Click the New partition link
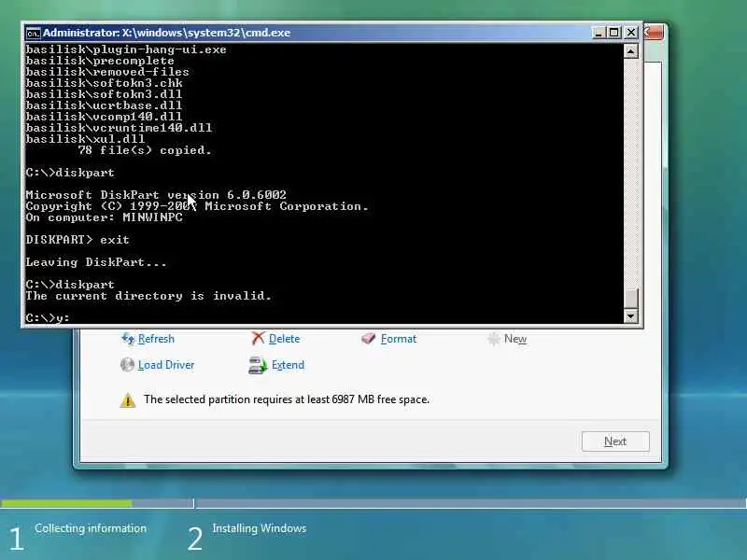 point(515,339)
